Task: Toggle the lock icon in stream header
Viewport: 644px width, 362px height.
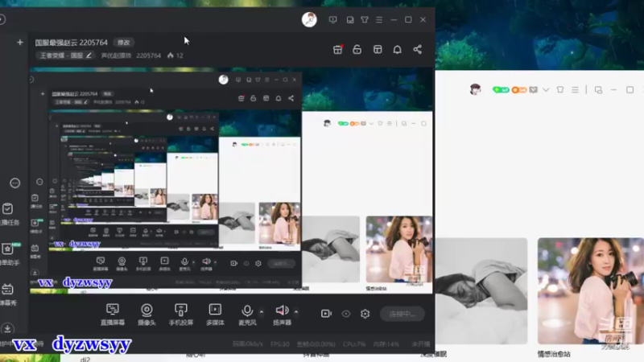Action: pos(357,50)
